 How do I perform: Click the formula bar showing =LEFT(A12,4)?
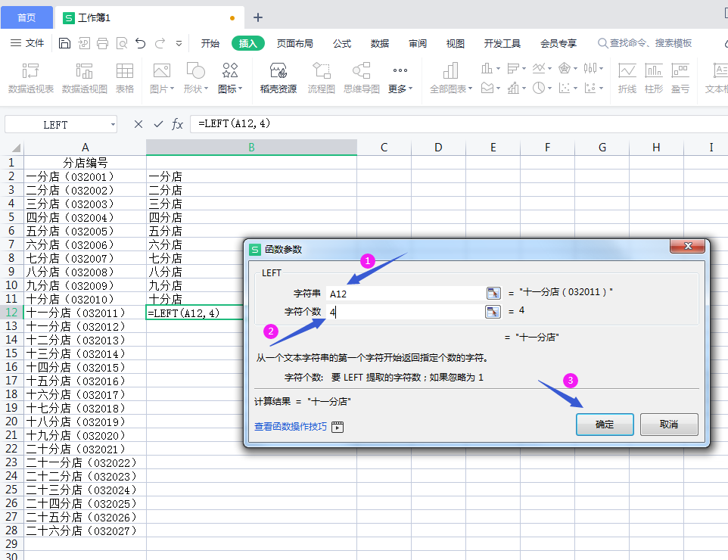click(459, 124)
